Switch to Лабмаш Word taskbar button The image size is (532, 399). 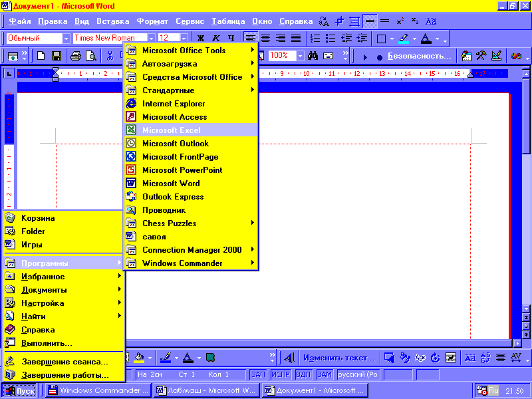[x=207, y=390]
